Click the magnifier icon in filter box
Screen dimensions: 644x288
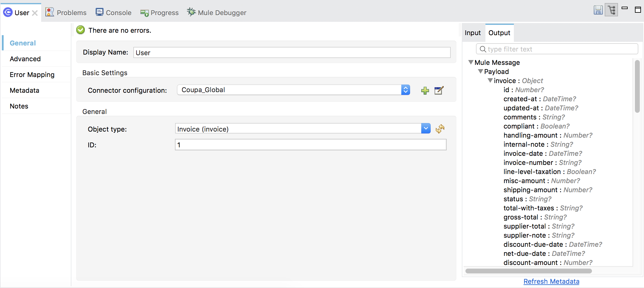pyautogui.click(x=483, y=49)
